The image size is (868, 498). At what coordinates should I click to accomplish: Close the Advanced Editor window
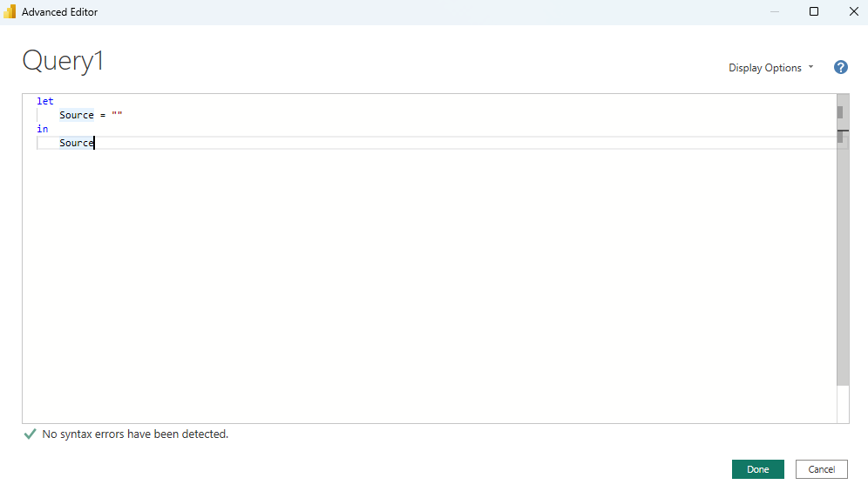[853, 12]
